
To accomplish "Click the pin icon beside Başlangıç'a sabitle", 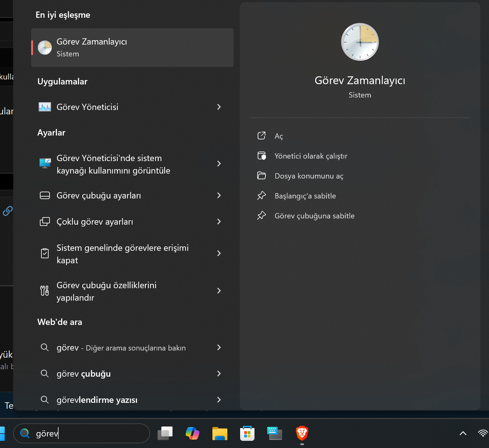I will click(x=262, y=196).
